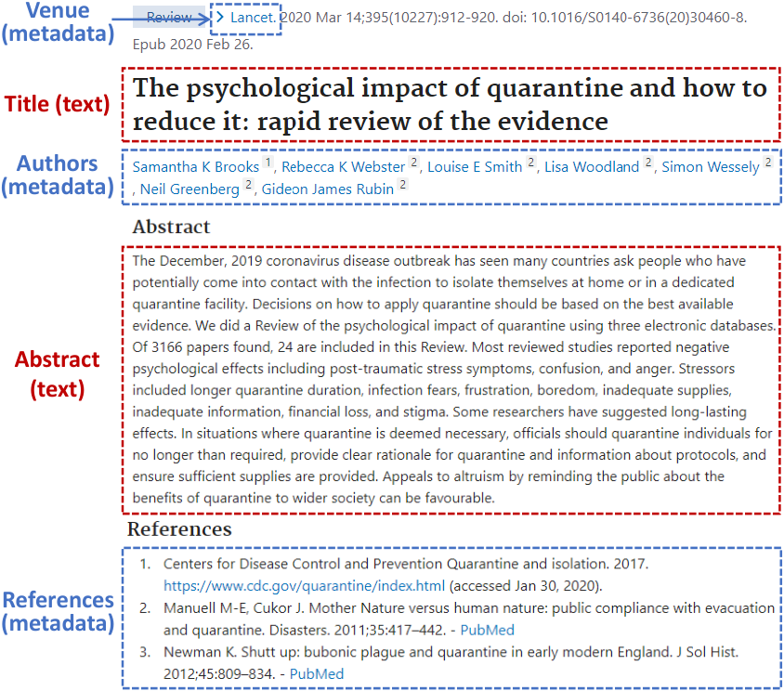Open author Samantha K Brooks
This screenshot has height=691, width=784.
point(195,166)
